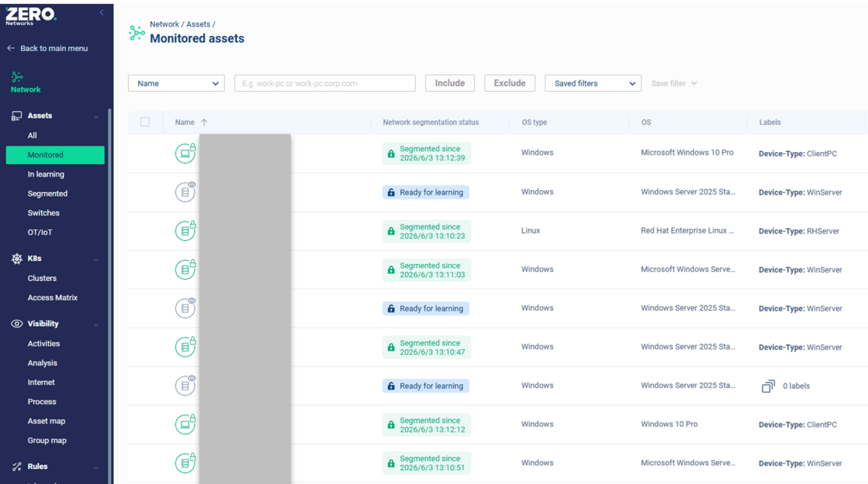Toggle the select-all checkbox in table header
The height and width of the screenshot is (484, 868).
tap(145, 122)
